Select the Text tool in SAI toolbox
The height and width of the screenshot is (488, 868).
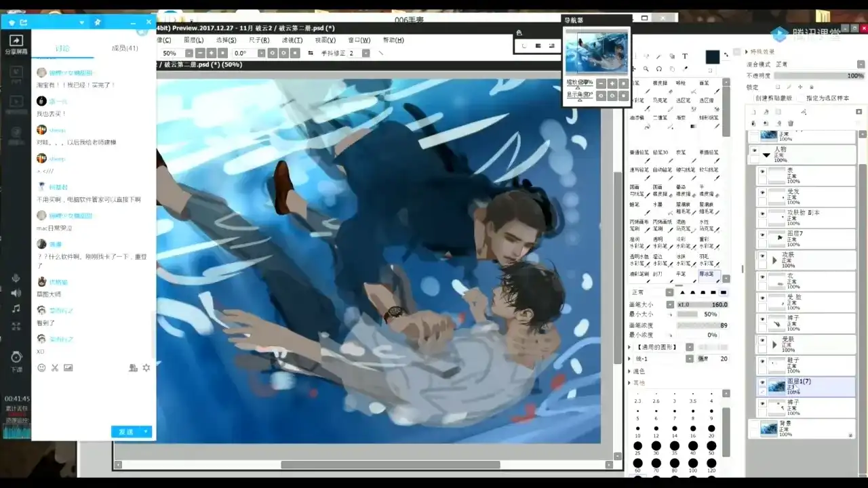pos(685,56)
